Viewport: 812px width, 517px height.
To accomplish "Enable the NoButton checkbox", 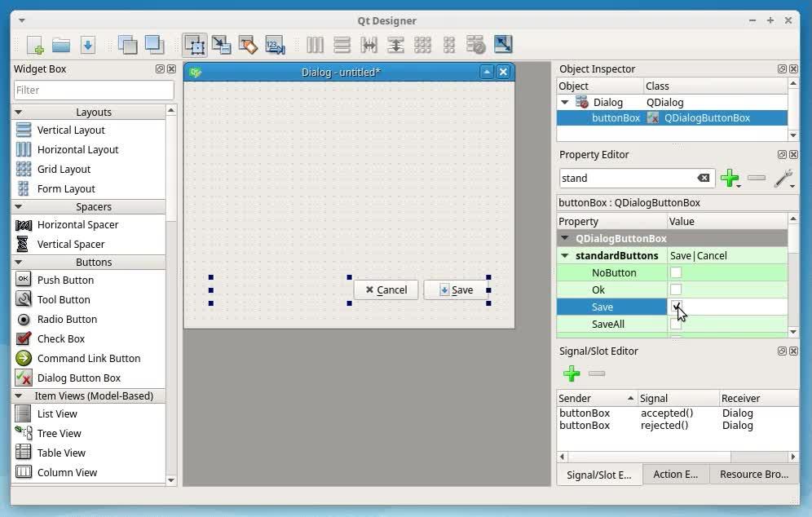I will 676,272.
